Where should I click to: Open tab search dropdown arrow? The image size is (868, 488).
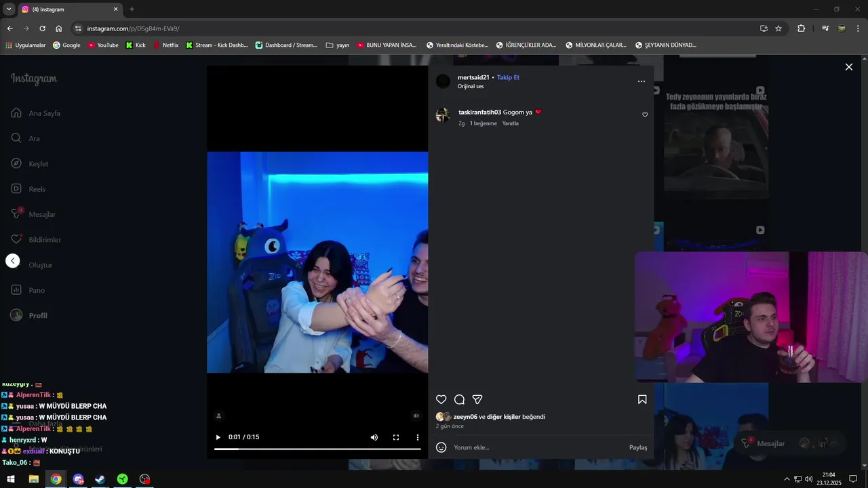click(x=9, y=9)
